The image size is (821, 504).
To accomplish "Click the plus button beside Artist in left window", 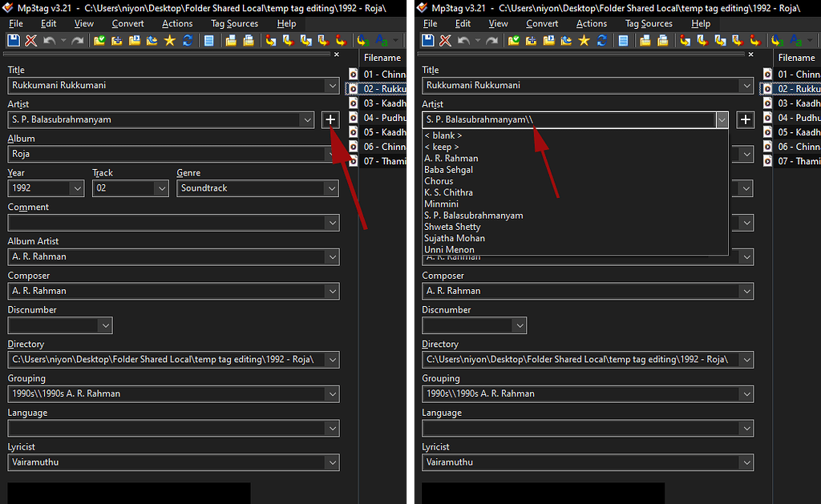I will pos(330,120).
